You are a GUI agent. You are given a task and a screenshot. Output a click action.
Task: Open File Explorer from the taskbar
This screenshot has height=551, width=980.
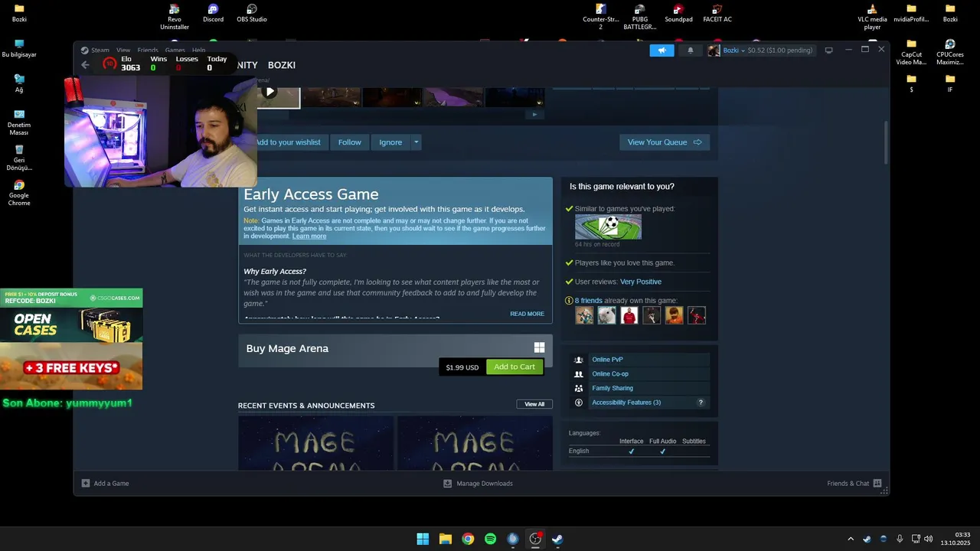pyautogui.click(x=446, y=539)
